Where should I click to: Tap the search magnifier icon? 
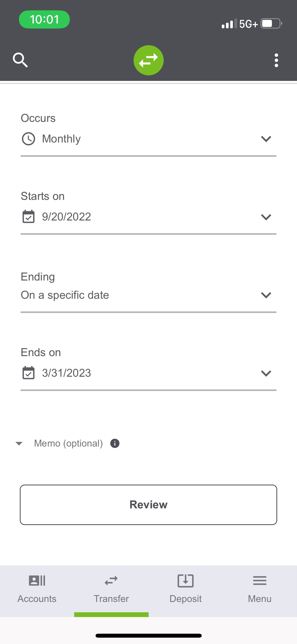20,60
